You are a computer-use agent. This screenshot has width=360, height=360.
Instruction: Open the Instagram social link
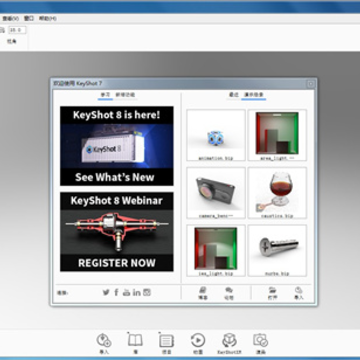(147, 292)
